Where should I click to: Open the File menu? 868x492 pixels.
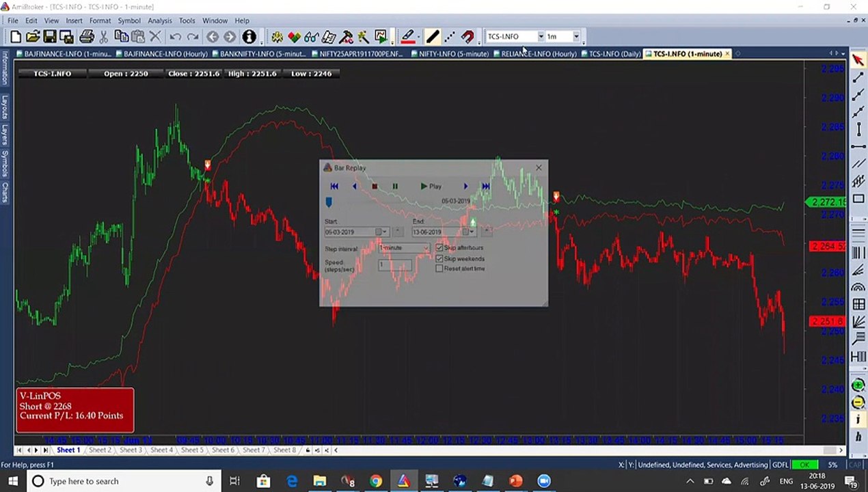(13, 20)
